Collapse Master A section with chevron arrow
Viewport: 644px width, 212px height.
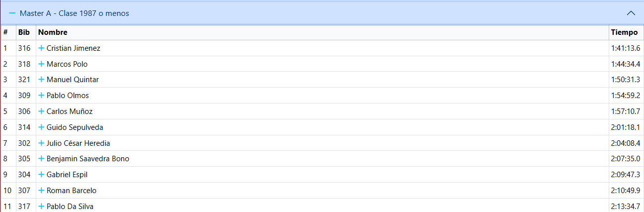pos(631,13)
